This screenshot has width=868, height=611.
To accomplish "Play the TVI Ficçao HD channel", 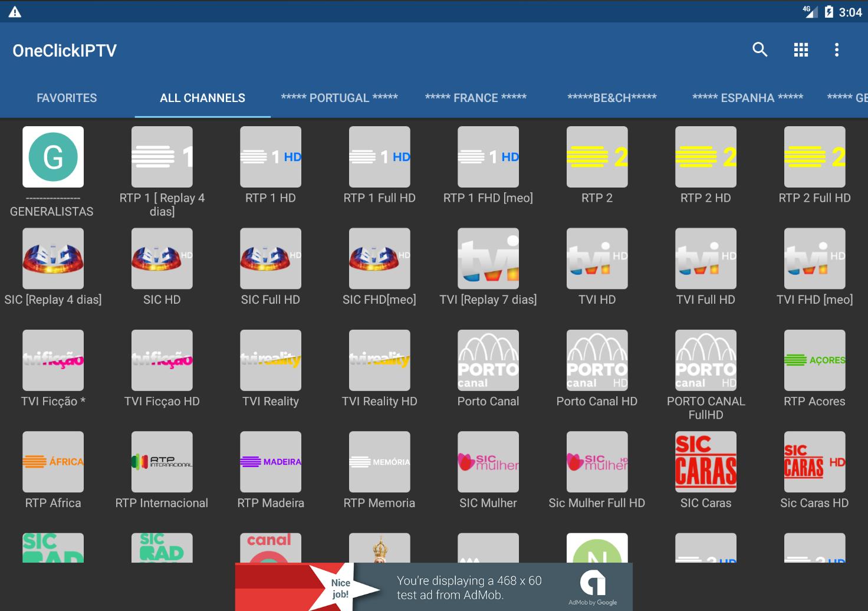I will click(x=162, y=360).
